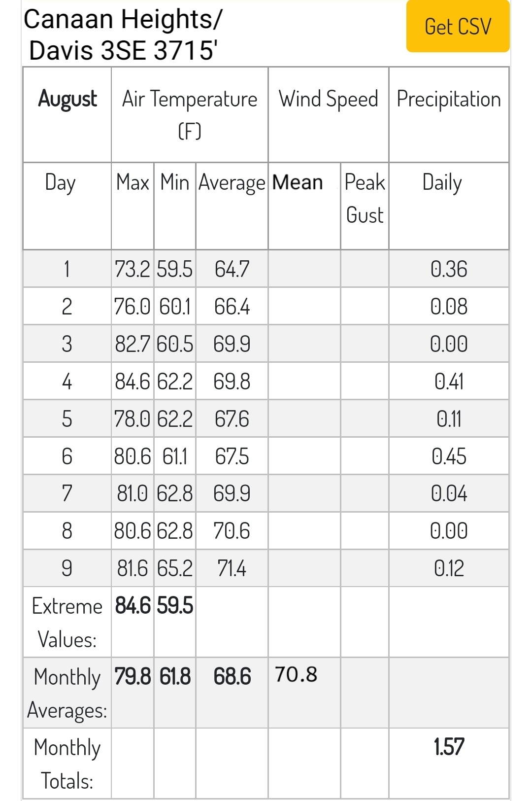Select the monthly precipitation total 1.57
This screenshot has height=801, width=532.
(449, 746)
